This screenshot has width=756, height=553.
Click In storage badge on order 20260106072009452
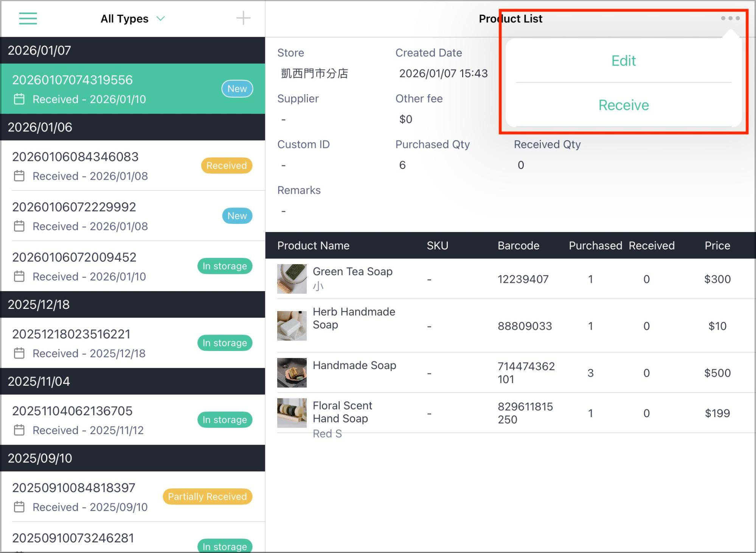[x=225, y=266]
